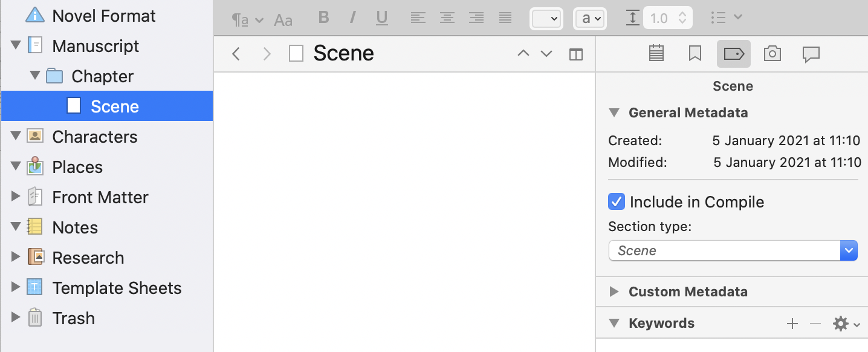Open the text color picker
This screenshot has height=352, width=868.
click(x=546, y=18)
